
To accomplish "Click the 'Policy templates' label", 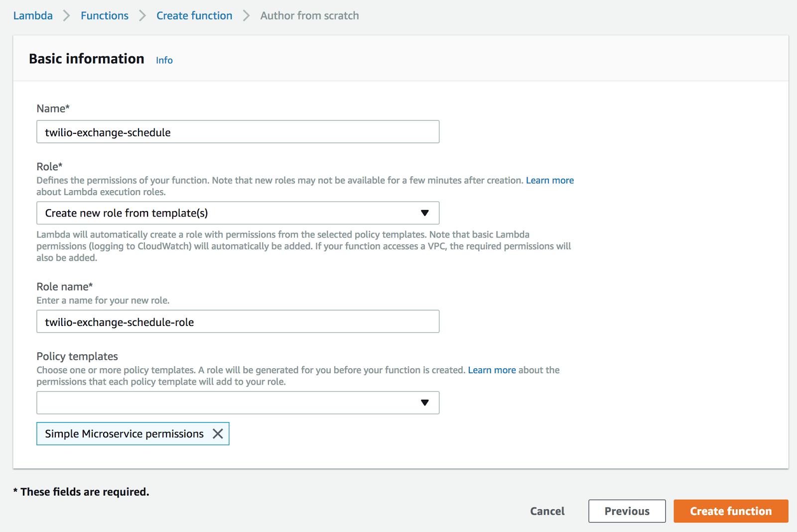I will [77, 356].
